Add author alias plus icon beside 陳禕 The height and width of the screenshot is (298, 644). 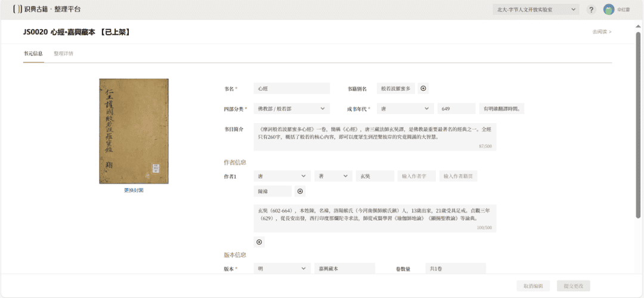(300, 191)
